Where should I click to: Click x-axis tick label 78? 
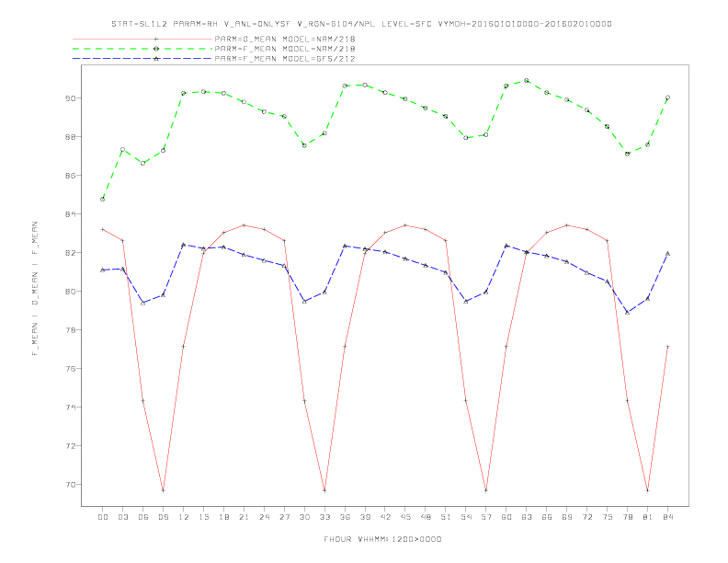(627, 517)
